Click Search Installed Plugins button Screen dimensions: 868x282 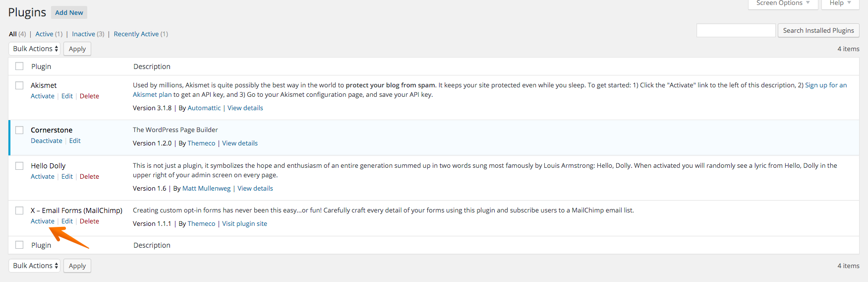click(x=818, y=30)
